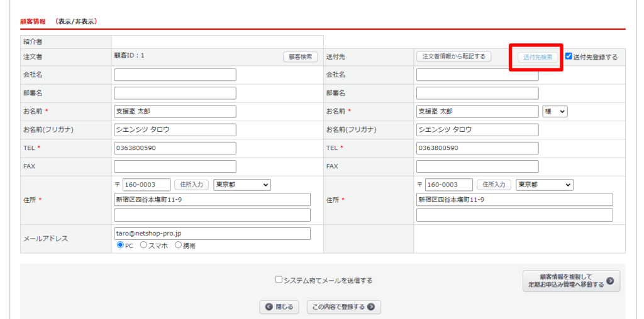
Task: Click the 顧客検索 button
Action: tap(300, 57)
